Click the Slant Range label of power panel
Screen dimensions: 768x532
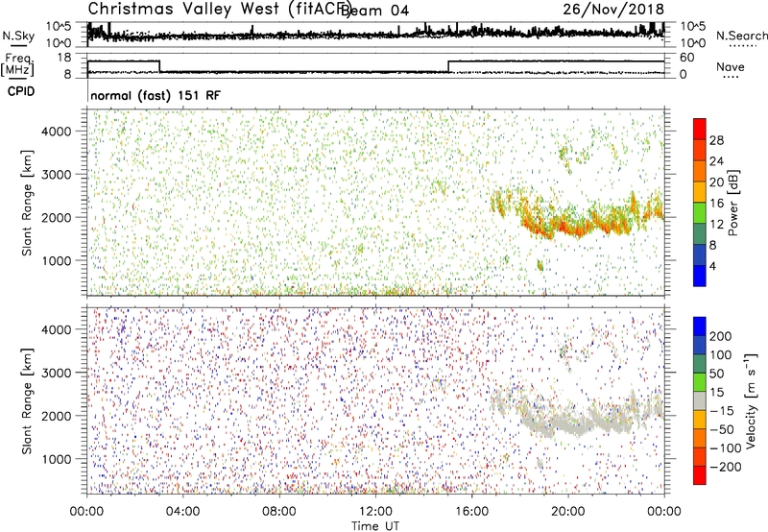[27, 204]
